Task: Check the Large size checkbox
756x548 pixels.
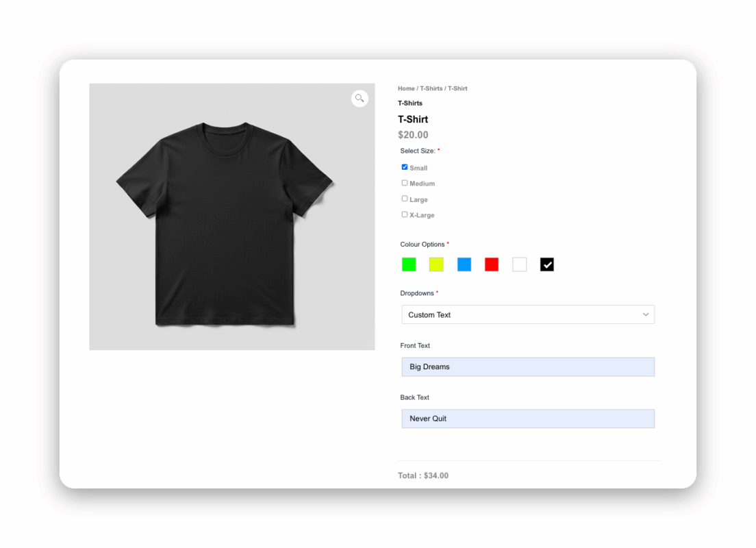Action: (405, 199)
